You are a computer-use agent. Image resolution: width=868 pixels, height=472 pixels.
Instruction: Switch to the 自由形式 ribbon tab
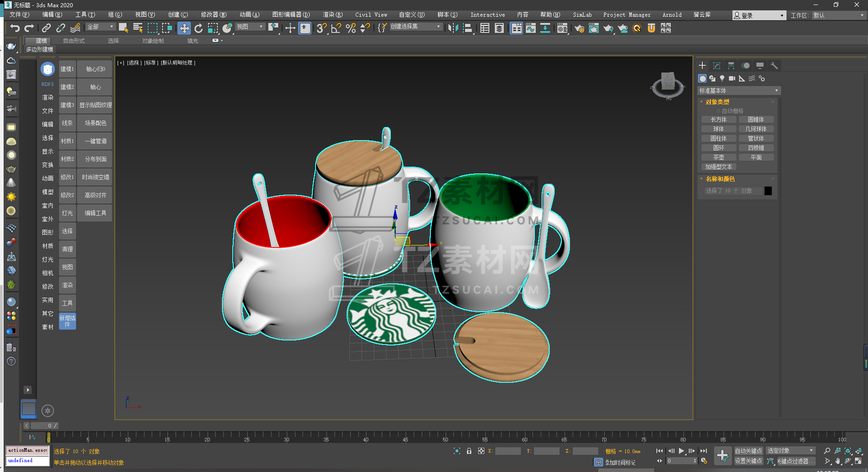click(x=74, y=41)
